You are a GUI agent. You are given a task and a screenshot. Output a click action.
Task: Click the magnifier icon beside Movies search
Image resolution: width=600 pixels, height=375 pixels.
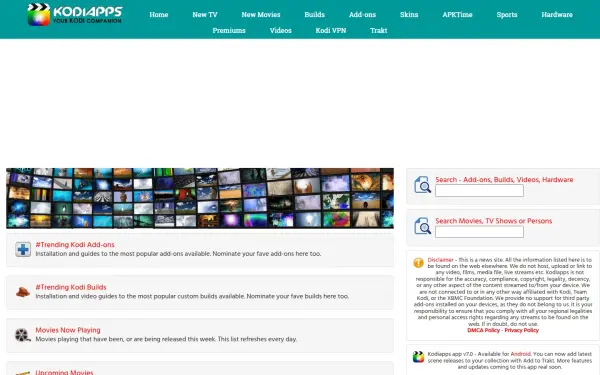pyautogui.click(x=422, y=226)
